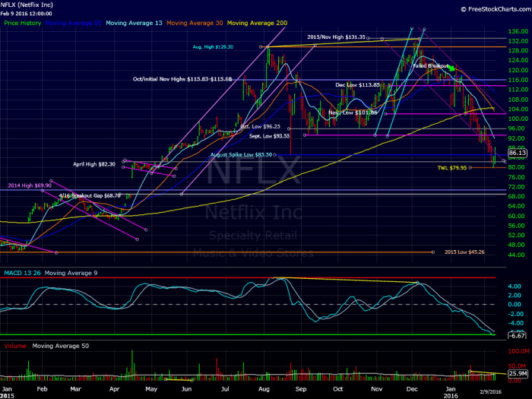Click the 100.00 price axis label
The image size is (532, 399).
pyautogui.click(x=518, y=119)
